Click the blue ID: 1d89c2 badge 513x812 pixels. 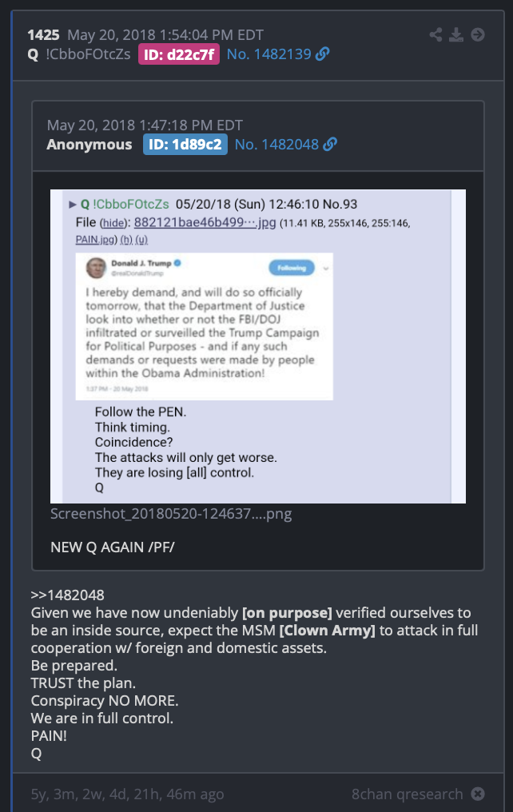tap(185, 145)
